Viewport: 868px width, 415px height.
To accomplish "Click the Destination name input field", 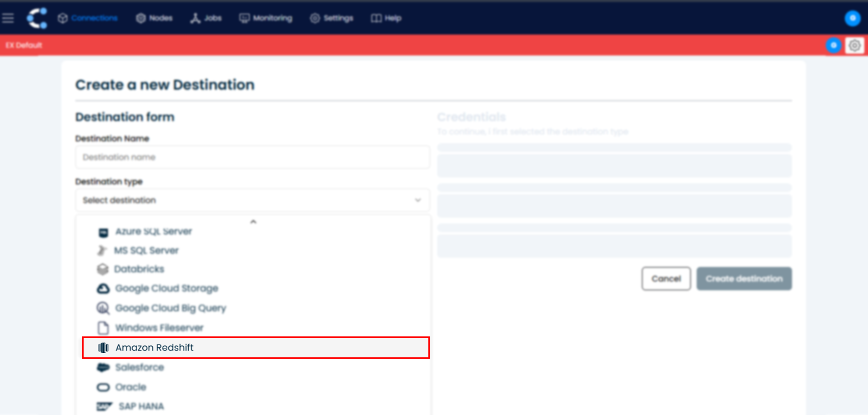I will (252, 157).
